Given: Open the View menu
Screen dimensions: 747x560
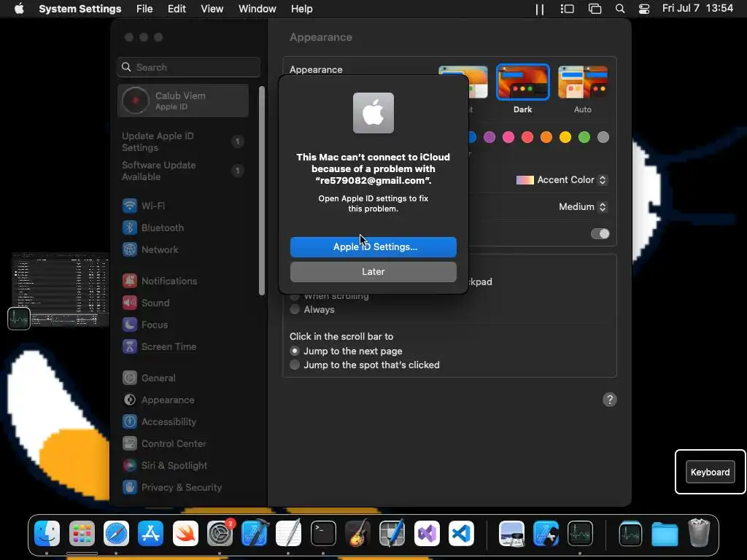Looking at the screenshot, I should click(212, 9).
